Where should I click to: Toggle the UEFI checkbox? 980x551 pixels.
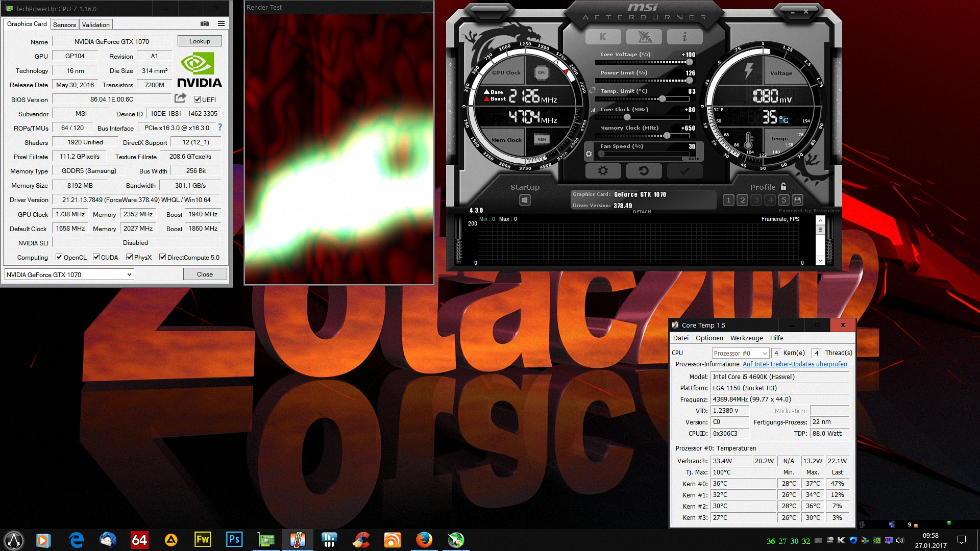(x=197, y=99)
